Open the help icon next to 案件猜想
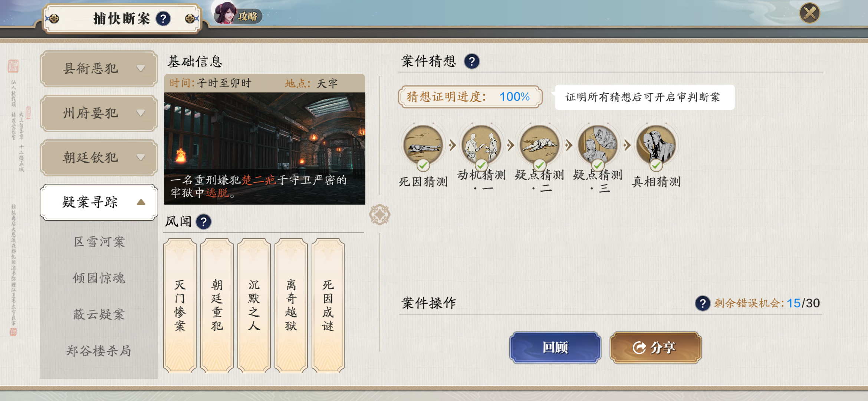This screenshot has height=401, width=868. [x=472, y=61]
